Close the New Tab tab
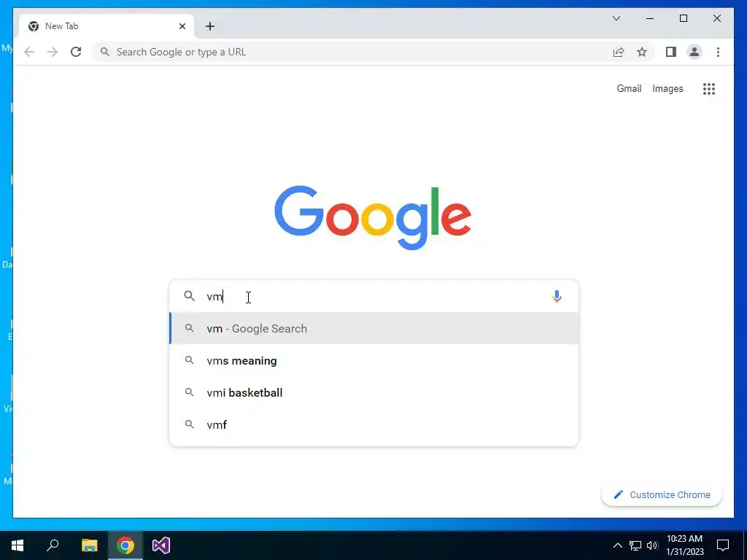This screenshot has height=560, width=747. coord(182,26)
